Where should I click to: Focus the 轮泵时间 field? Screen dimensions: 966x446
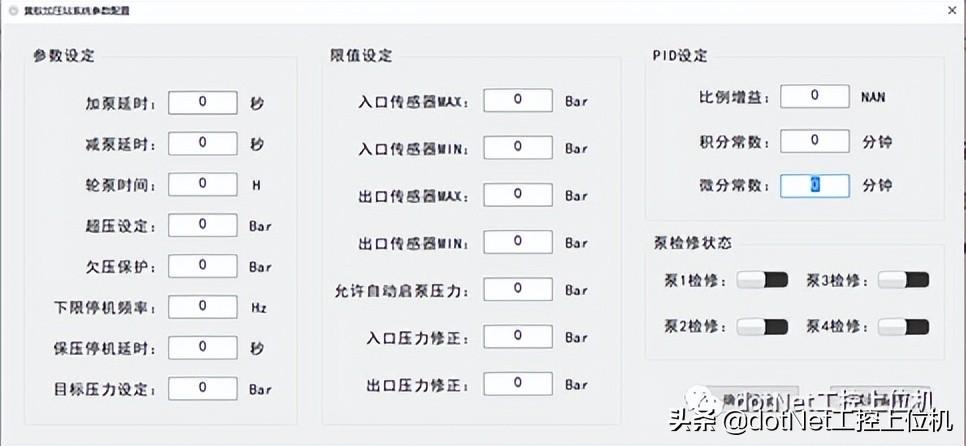pos(202,185)
